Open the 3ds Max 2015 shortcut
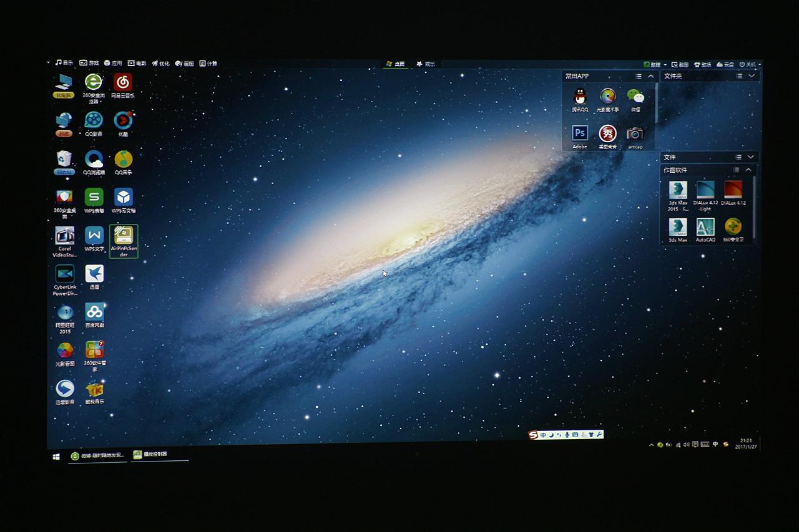Screen dimensions: 799x532 678,196
